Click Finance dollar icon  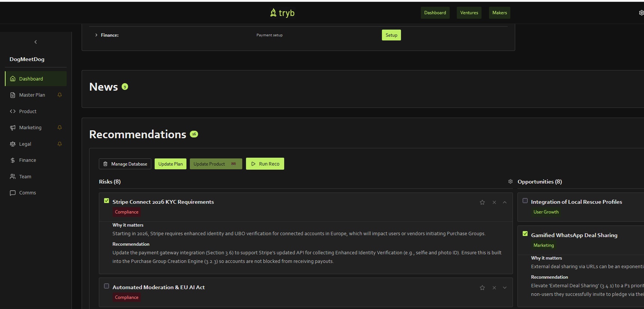pos(13,160)
